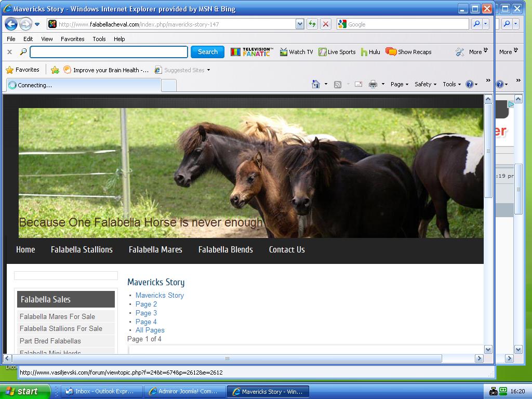532x399 pixels.
Task: Go to Page 3 link
Action: (146, 313)
